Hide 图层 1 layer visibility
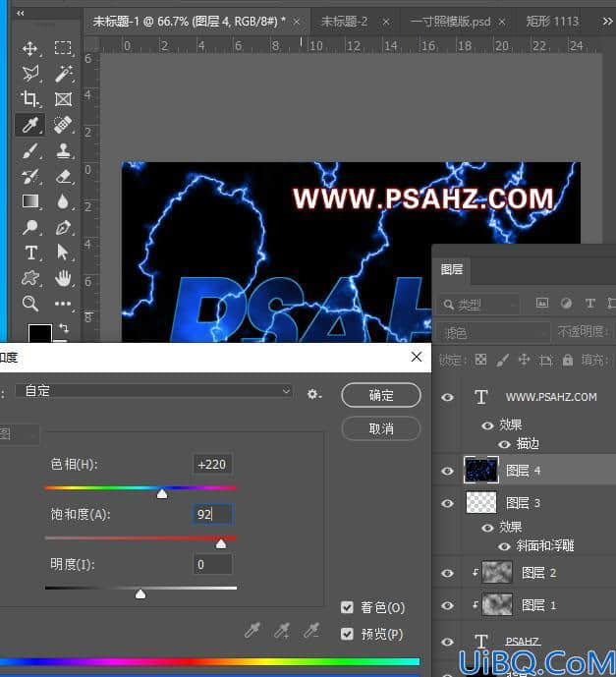 click(x=448, y=605)
